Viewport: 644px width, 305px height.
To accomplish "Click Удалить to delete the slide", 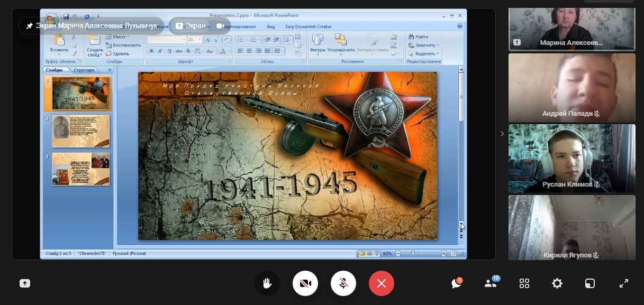I will coord(117,53).
